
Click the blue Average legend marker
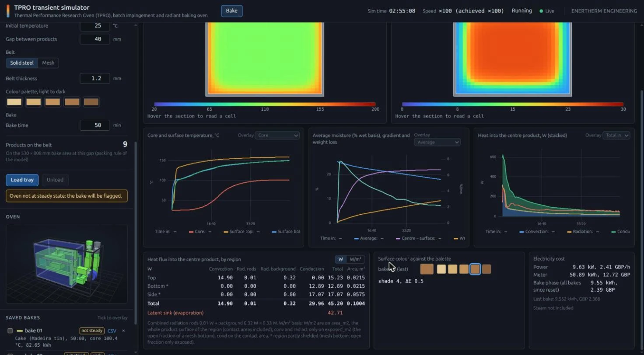coord(357,238)
